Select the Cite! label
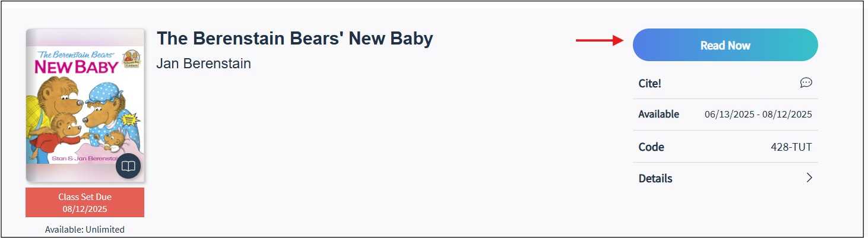The height and width of the screenshot is (238, 868). [650, 83]
